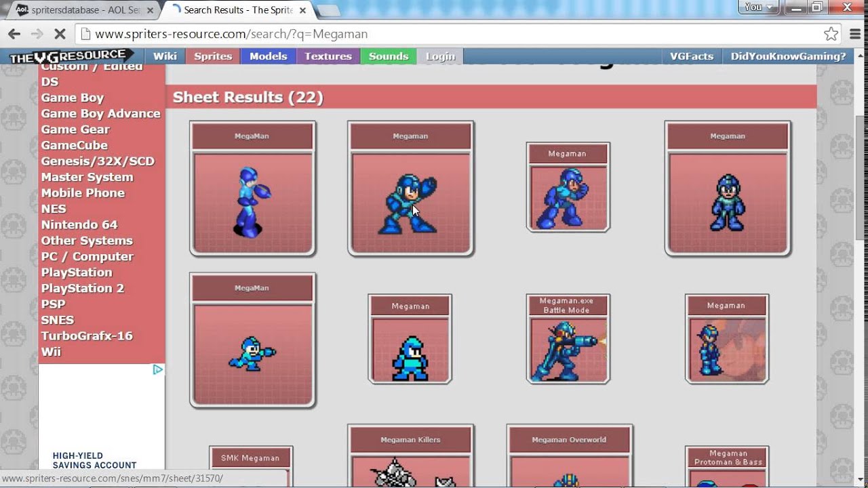
Task: Select Master System in the sidebar
Action: (x=87, y=177)
